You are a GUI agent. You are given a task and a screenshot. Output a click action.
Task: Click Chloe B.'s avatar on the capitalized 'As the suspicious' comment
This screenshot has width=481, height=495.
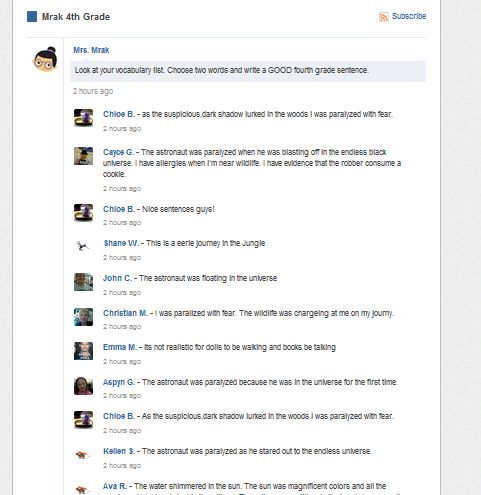83,420
